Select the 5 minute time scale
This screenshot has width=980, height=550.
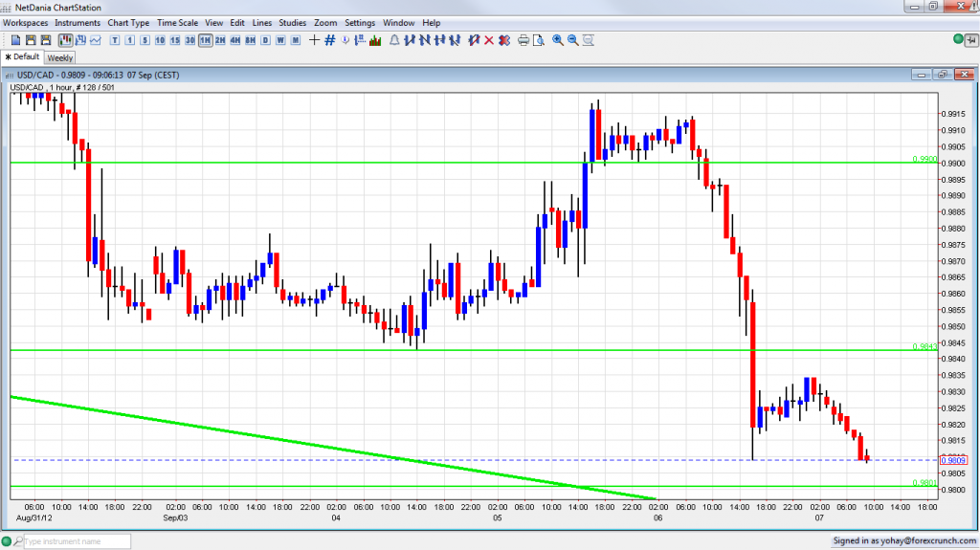click(x=145, y=40)
